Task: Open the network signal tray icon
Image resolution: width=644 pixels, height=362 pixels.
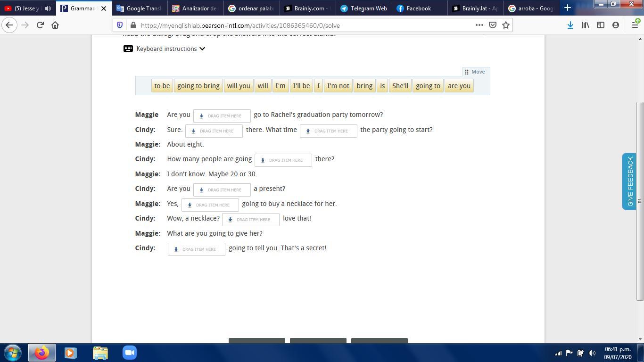Action: (x=558, y=353)
